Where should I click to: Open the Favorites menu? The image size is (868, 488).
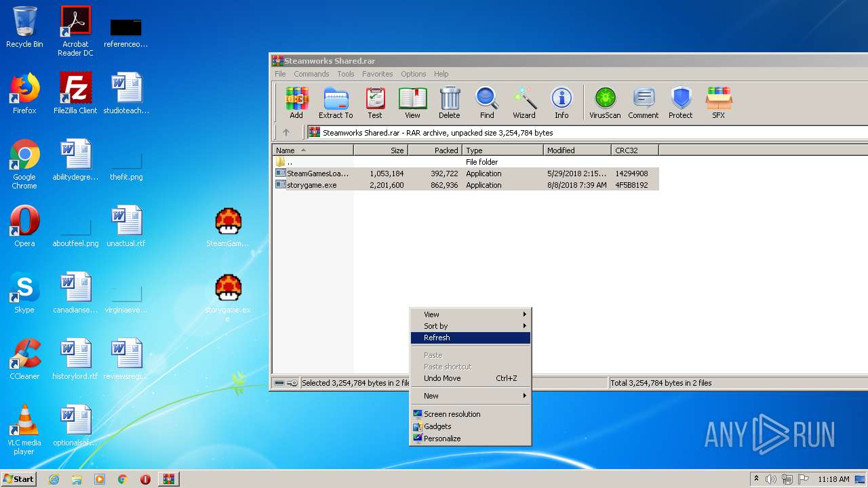[x=377, y=74]
